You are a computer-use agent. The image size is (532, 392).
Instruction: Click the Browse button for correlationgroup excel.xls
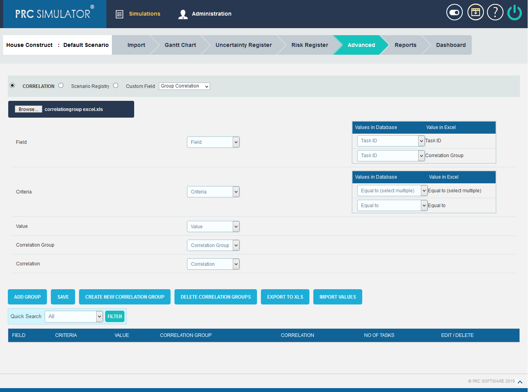(x=28, y=109)
